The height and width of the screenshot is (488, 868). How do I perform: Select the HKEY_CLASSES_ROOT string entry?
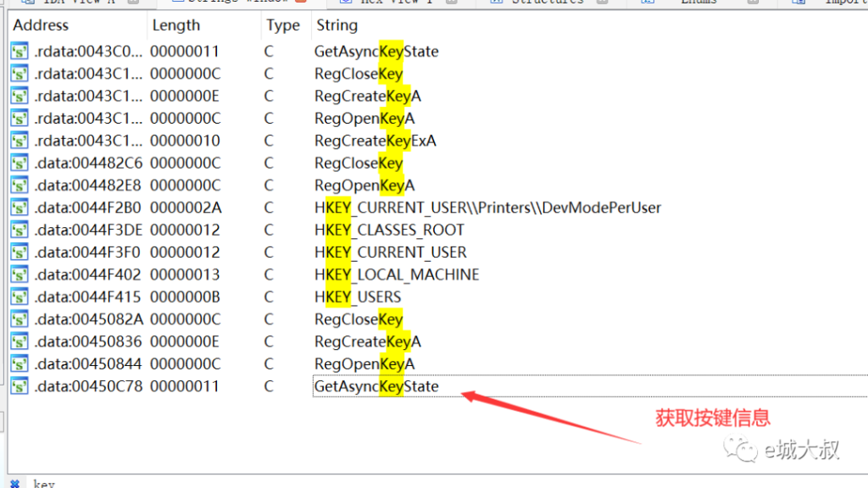tap(389, 230)
